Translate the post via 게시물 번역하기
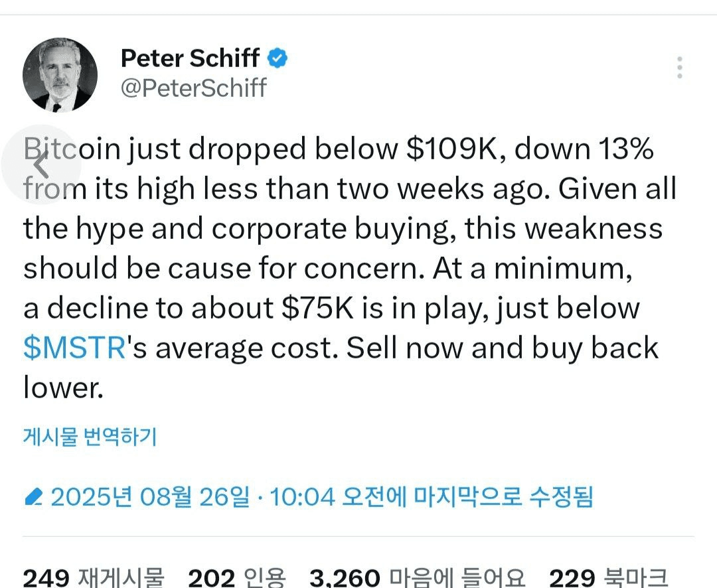Viewport: 717px width, 588px height. 90,437
